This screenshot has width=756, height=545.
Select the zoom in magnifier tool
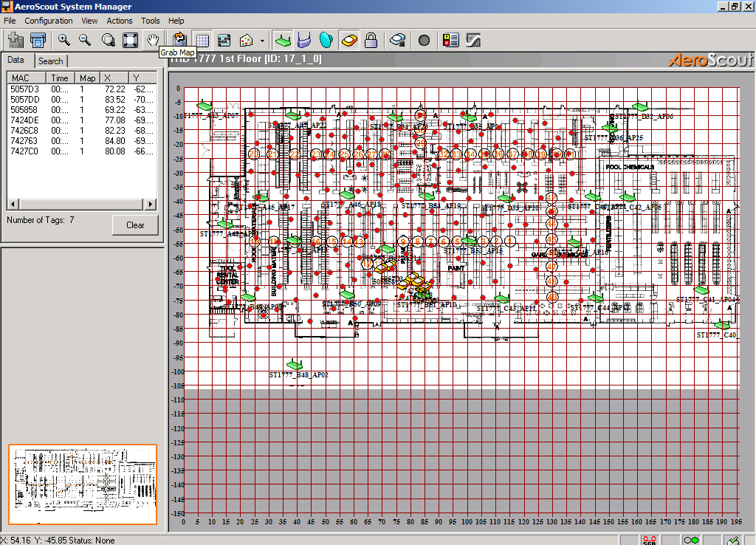(x=63, y=40)
